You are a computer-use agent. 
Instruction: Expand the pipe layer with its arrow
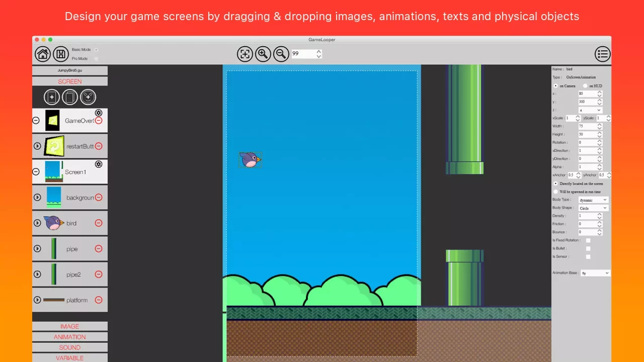coord(37,248)
